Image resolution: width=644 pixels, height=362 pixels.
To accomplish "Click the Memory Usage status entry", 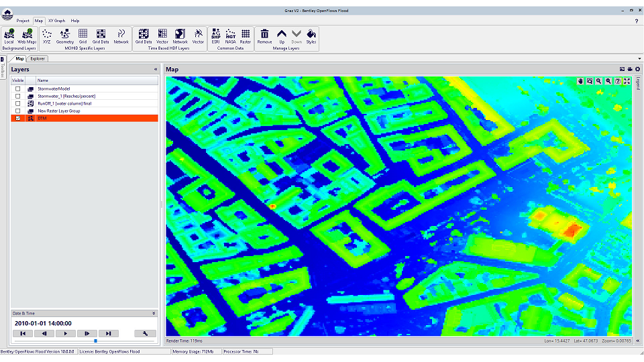I will [197, 352].
